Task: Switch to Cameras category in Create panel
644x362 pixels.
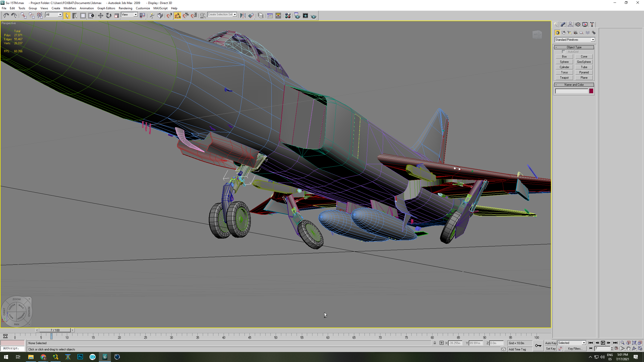Action: 575,33
